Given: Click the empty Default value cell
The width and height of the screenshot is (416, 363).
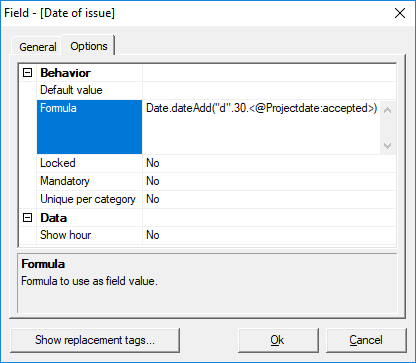Looking at the screenshot, I should pyautogui.click(x=269, y=90).
